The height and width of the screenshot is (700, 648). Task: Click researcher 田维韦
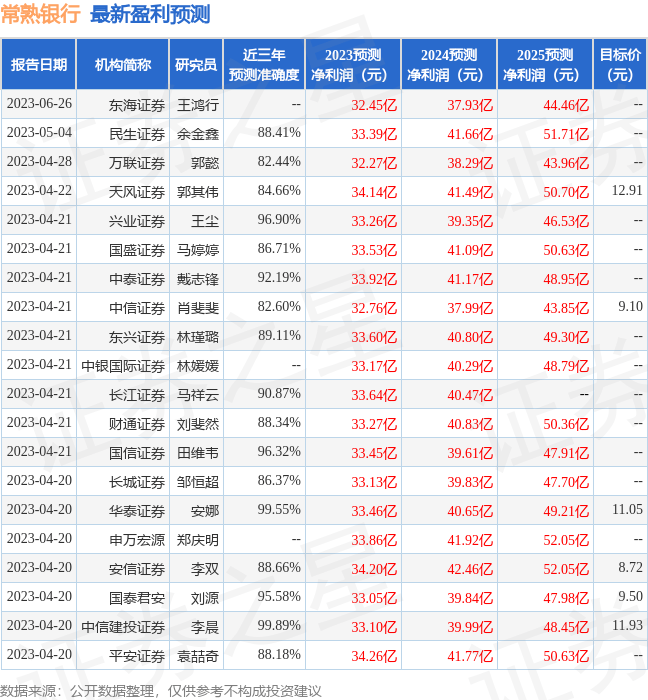198,454
